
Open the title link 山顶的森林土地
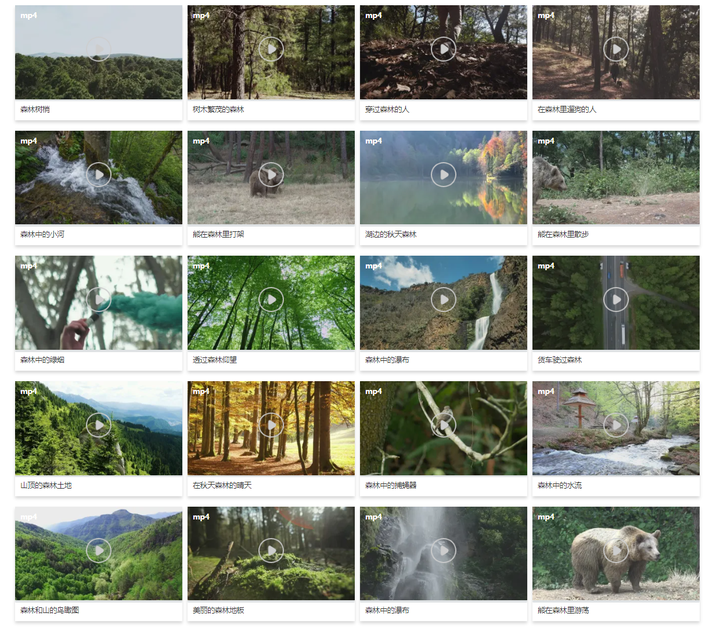click(46, 486)
